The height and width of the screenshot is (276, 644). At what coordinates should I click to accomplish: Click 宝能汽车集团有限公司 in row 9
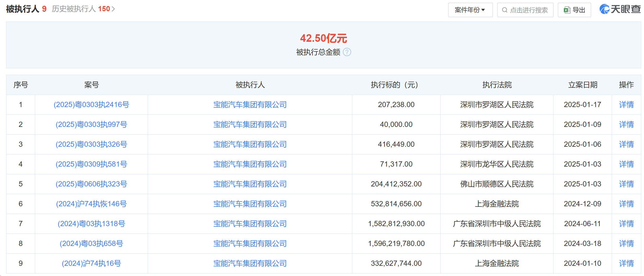click(x=250, y=263)
